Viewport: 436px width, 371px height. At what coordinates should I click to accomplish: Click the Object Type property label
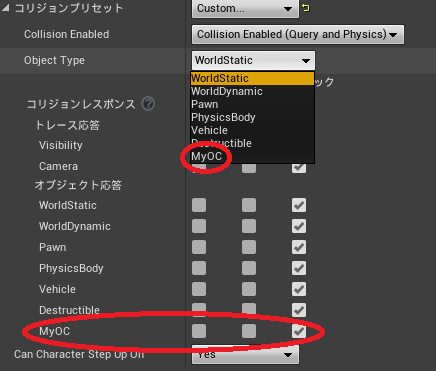[x=54, y=61]
